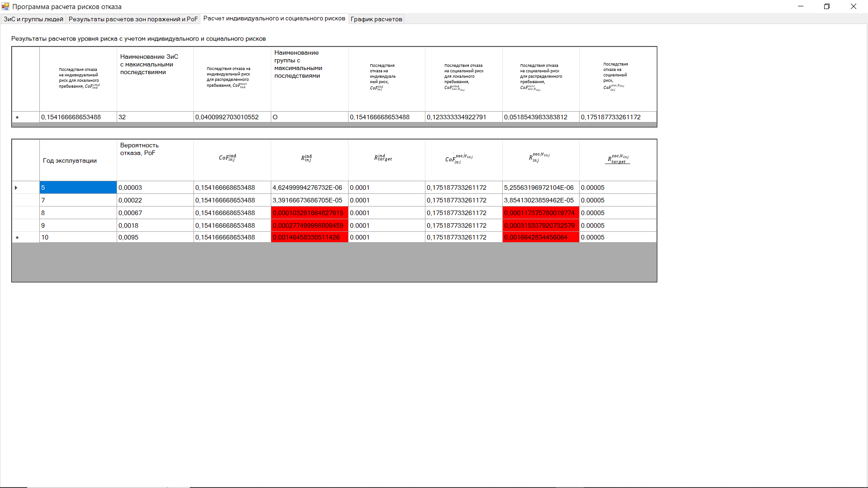Open the График расчетов tab
868x488 pixels.
(376, 19)
